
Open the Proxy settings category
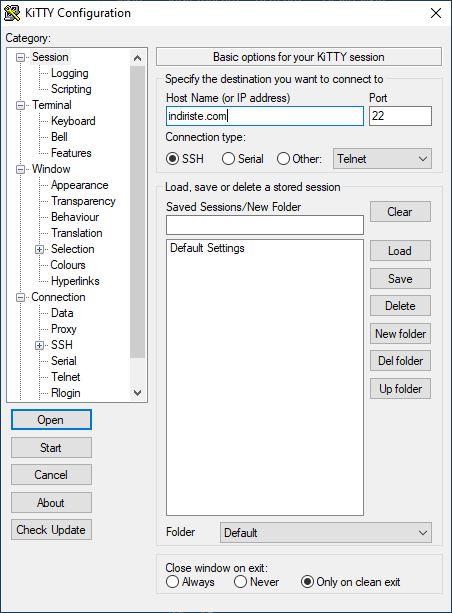pyautogui.click(x=64, y=330)
